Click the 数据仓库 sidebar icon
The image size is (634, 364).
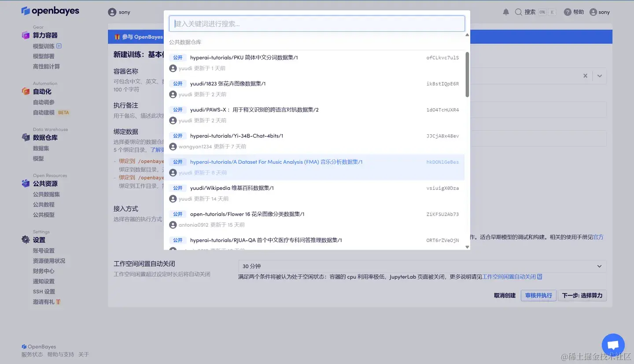point(26,137)
